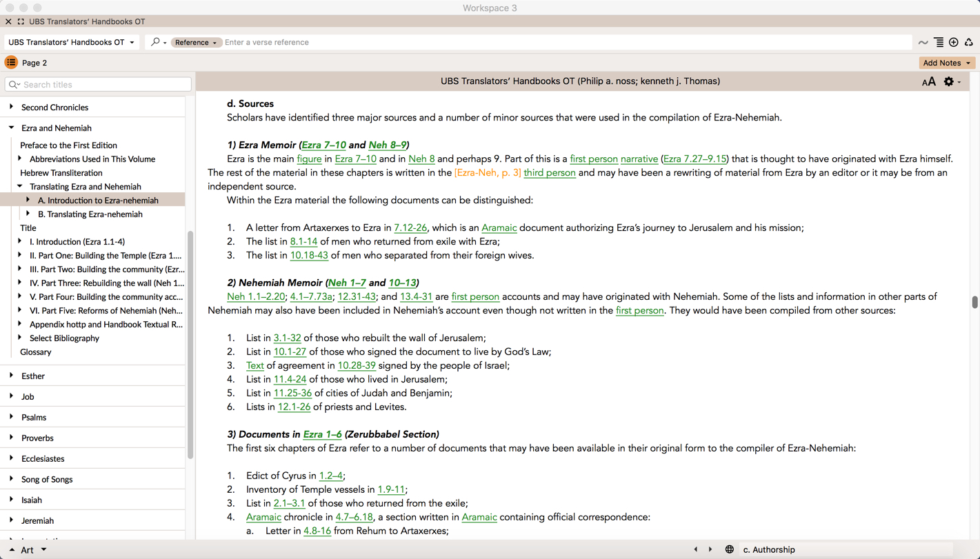The height and width of the screenshot is (559, 980).
Task: Open the 2.1–3.1 verse link
Action: (x=289, y=503)
